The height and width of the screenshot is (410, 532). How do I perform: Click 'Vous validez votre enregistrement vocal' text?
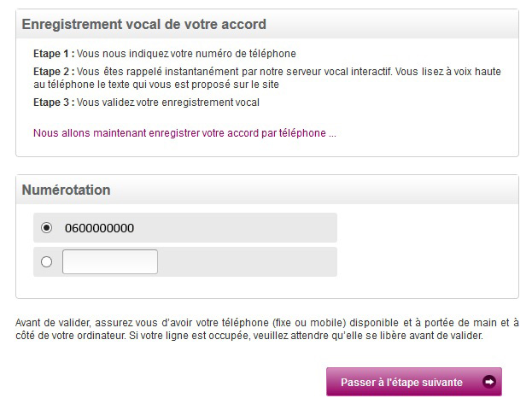click(168, 102)
